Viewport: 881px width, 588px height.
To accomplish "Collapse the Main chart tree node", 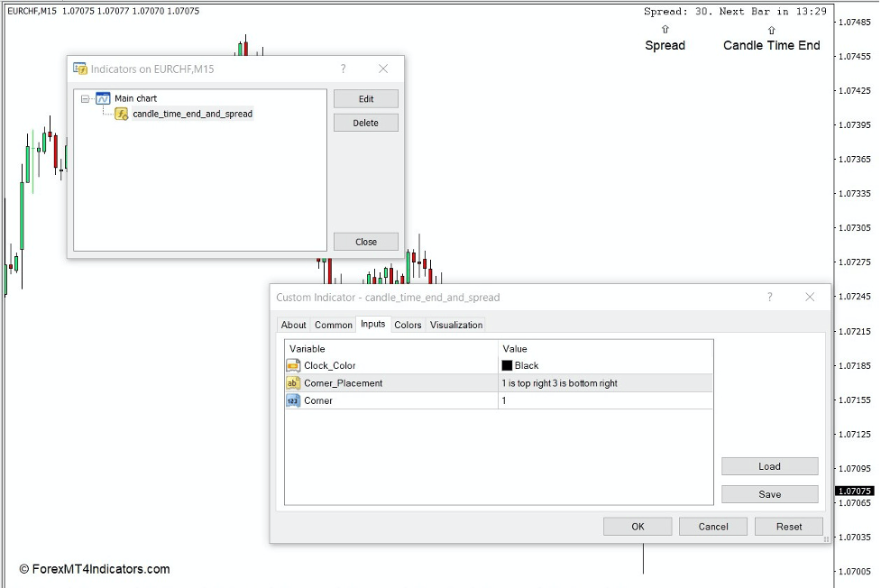I will [86, 98].
